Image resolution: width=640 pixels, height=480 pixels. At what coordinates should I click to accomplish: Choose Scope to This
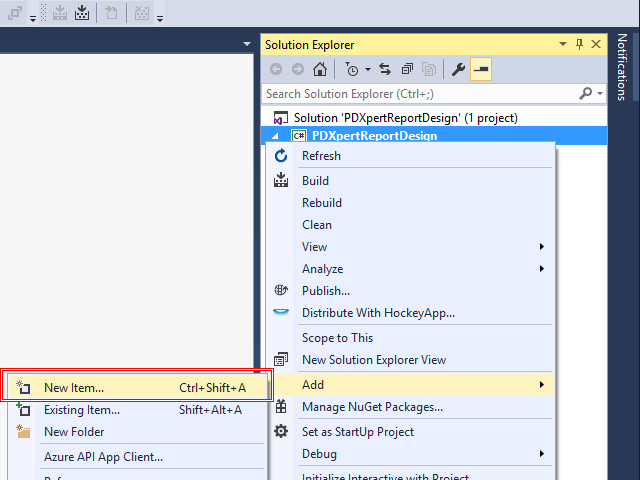411,338
